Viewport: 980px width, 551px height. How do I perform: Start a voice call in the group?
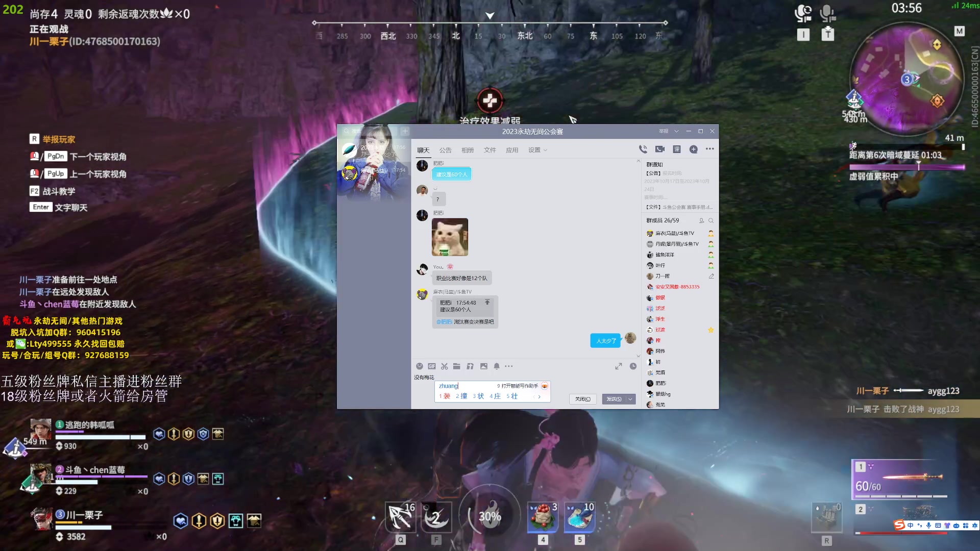click(643, 149)
